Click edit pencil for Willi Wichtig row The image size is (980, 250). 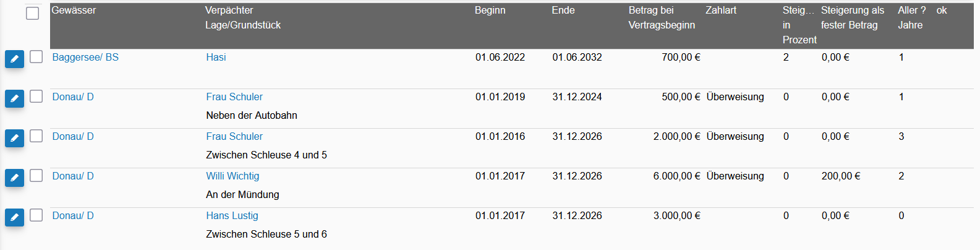point(14,178)
